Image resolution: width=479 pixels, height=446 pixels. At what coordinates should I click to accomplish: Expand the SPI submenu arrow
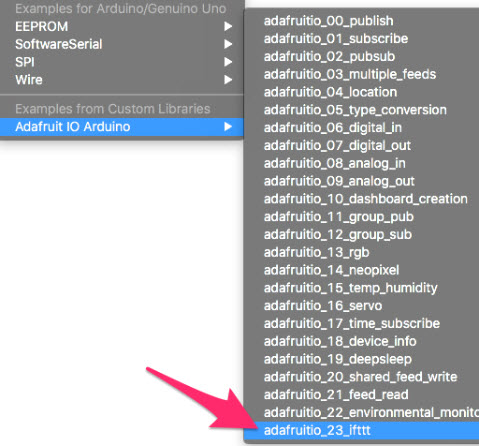click(228, 62)
